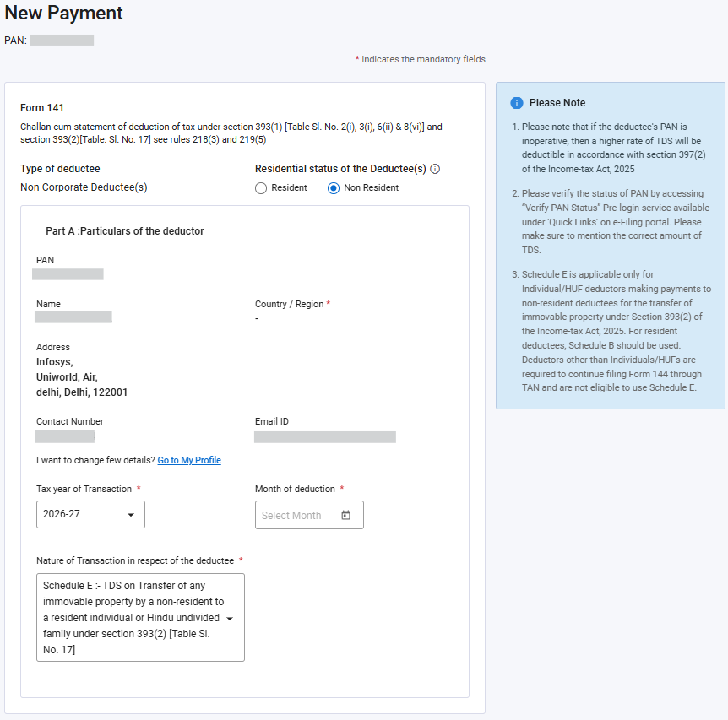
Task: Open the Tax year of Transaction dropdown
Action: [x=90, y=515]
